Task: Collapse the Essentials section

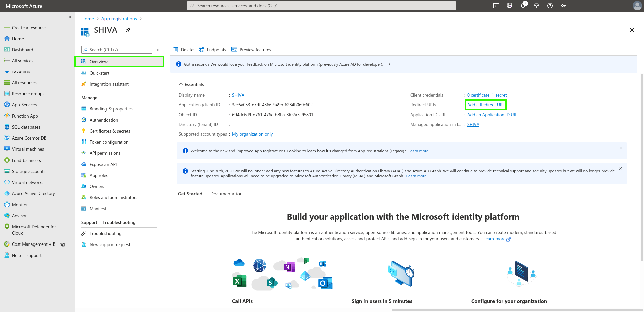Action: coord(181,84)
